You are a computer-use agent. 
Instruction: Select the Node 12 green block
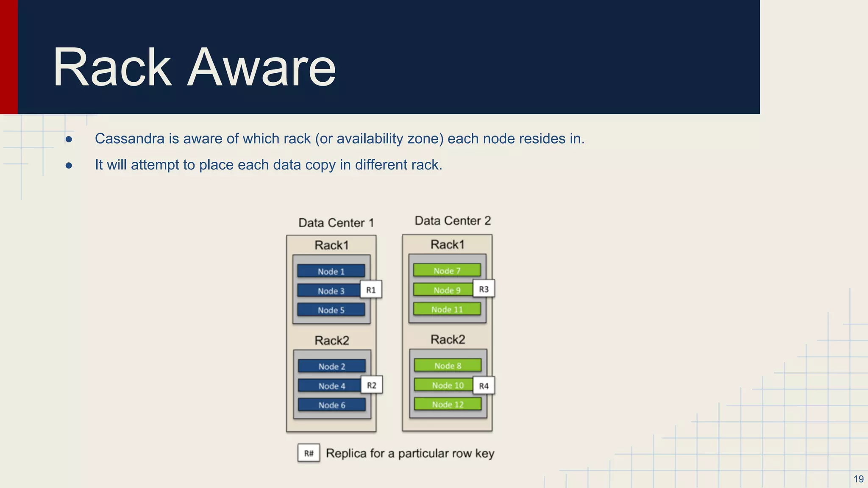click(x=448, y=404)
